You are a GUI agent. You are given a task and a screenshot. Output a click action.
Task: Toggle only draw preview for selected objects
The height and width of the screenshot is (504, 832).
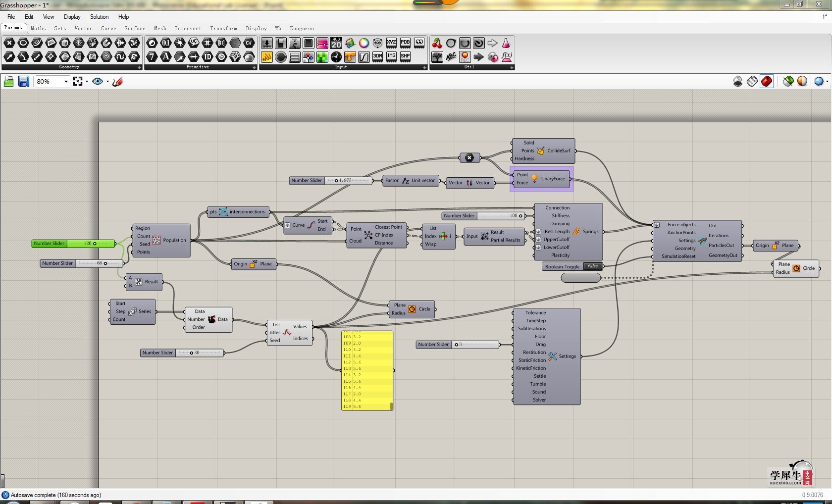pos(788,81)
